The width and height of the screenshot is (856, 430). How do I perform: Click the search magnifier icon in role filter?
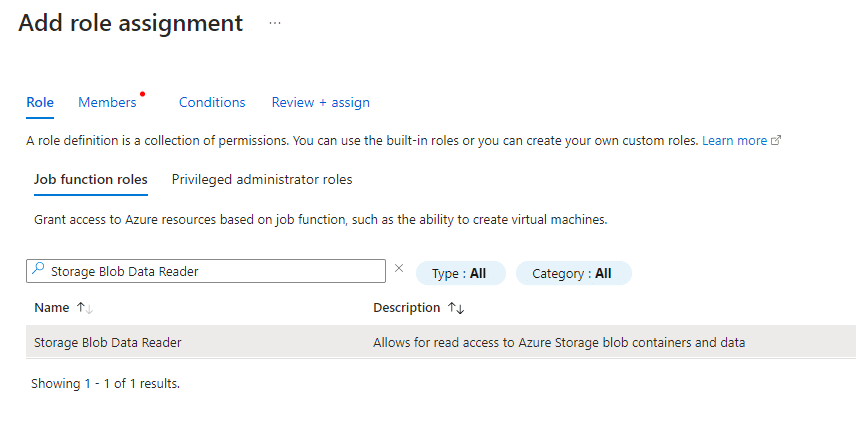38,268
